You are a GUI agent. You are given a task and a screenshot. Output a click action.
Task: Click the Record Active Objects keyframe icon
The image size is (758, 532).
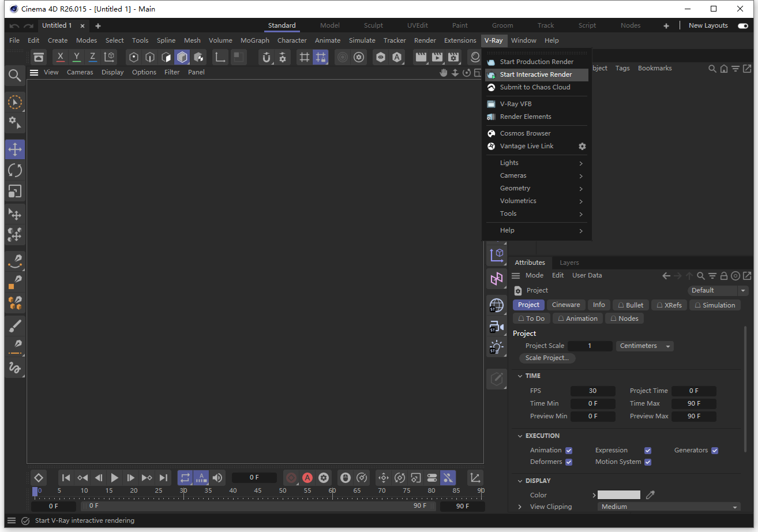(291, 478)
